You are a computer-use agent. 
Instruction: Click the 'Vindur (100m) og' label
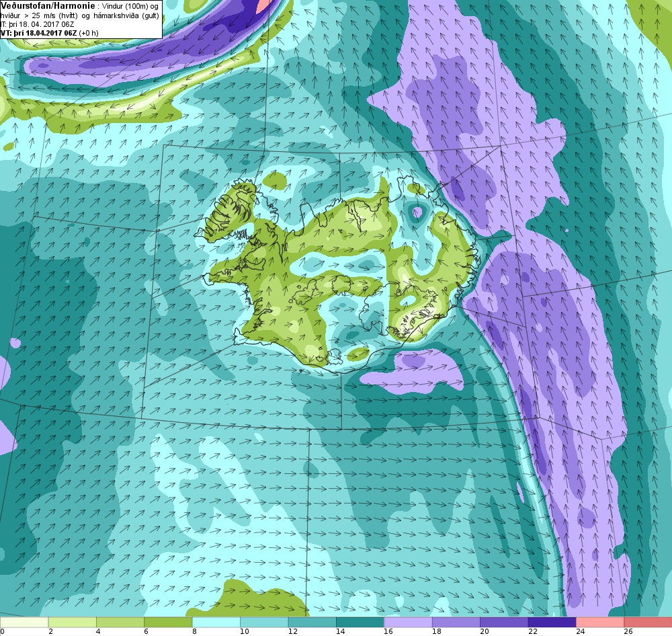point(130,7)
